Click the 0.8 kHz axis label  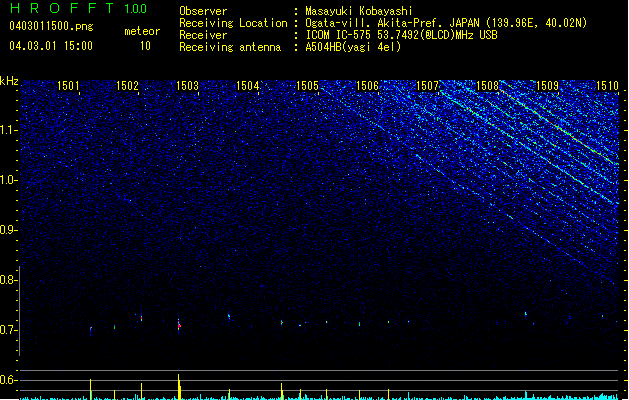pyautogui.click(x=8, y=280)
